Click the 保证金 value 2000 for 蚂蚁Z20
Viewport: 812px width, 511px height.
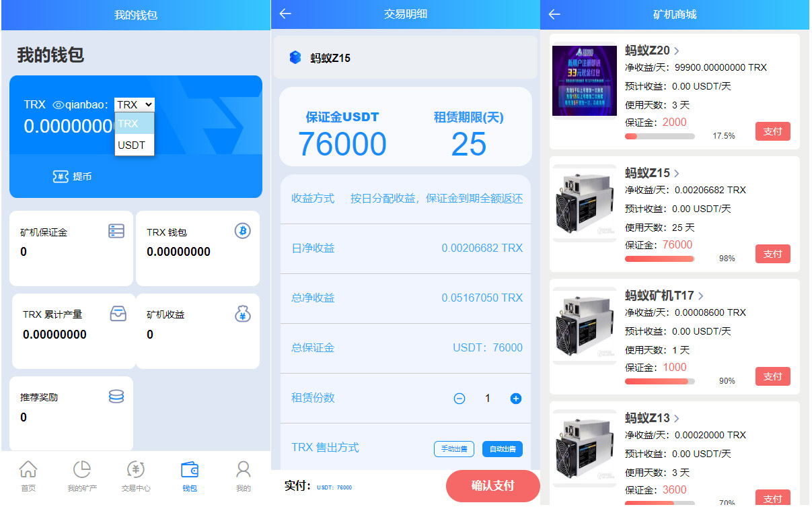pyautogui.click(x=675, y=122)
